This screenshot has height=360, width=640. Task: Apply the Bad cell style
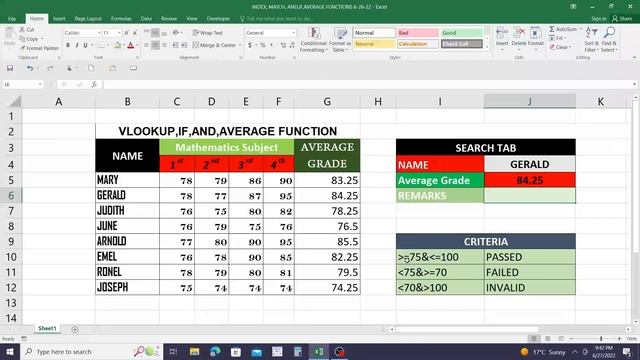click(x=418, y=33)
